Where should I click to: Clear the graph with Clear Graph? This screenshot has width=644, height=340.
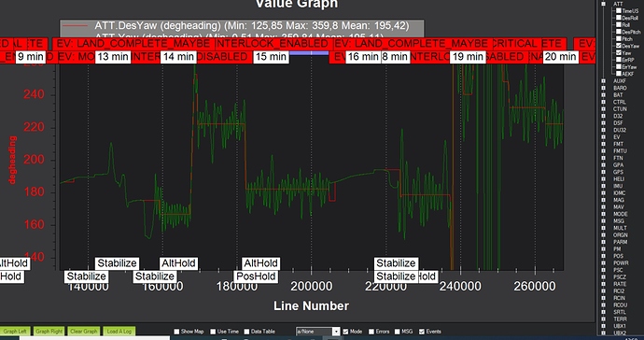(84, 331)
